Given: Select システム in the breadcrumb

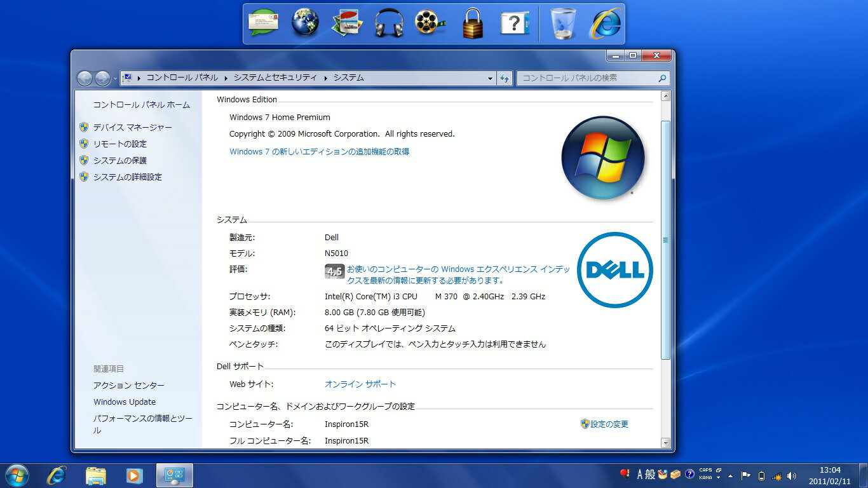Looking at the screenshot, I should 349,78.
